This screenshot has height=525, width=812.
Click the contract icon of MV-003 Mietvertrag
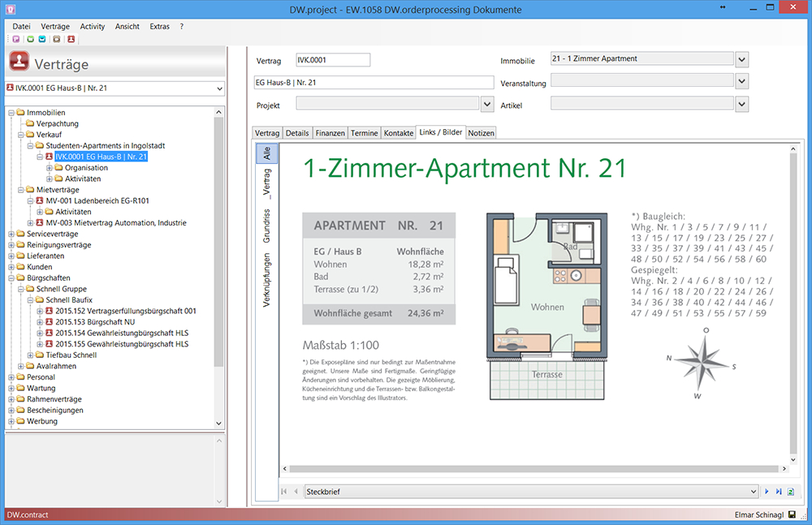coord(39,222)
